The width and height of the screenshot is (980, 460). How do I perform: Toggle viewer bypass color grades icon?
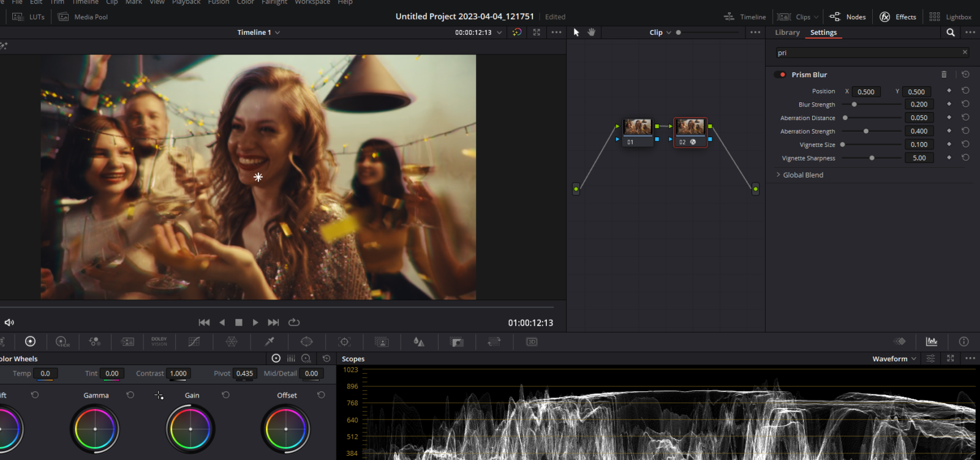tap(517, 32)
